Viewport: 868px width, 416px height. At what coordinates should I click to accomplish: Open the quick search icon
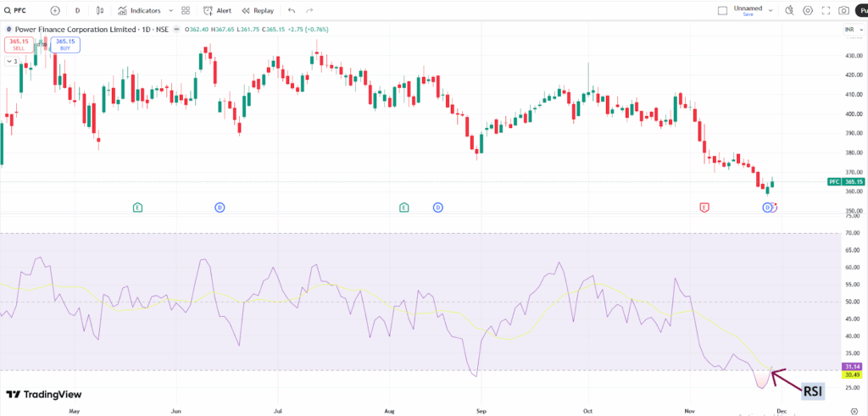(x=788, y=11)
